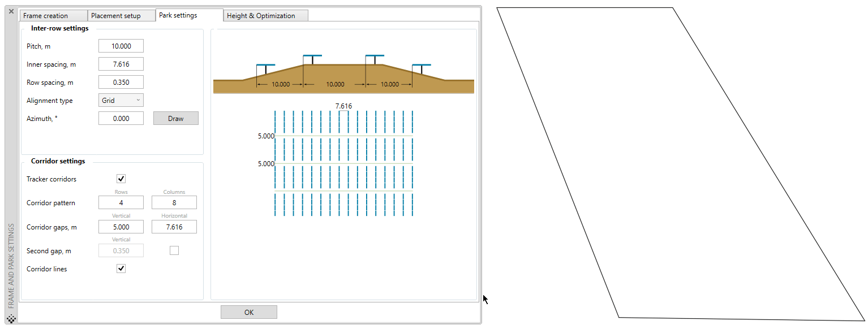Click the terrain cross-section preview diagram
Viewport: 868px width, 329px height.
tap(343, 73)
